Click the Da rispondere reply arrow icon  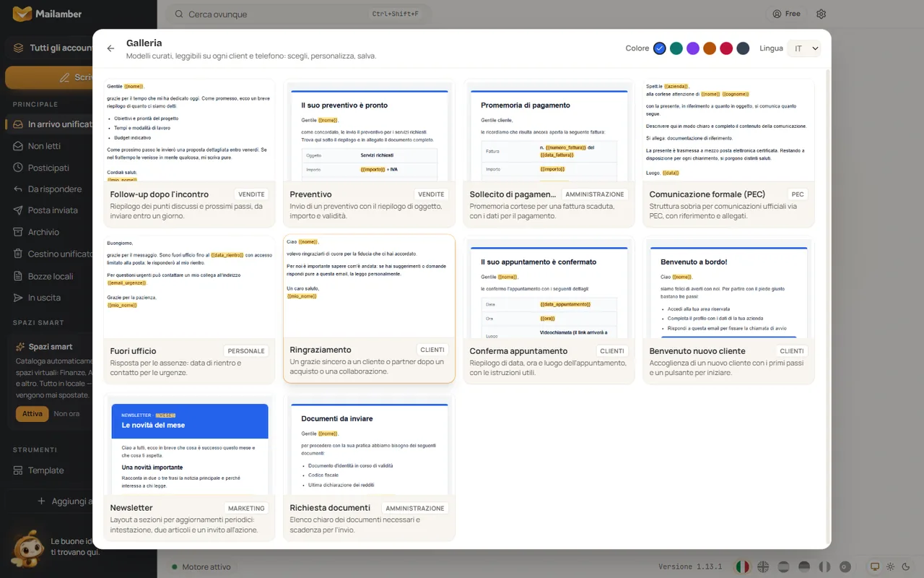coord(18,189)
